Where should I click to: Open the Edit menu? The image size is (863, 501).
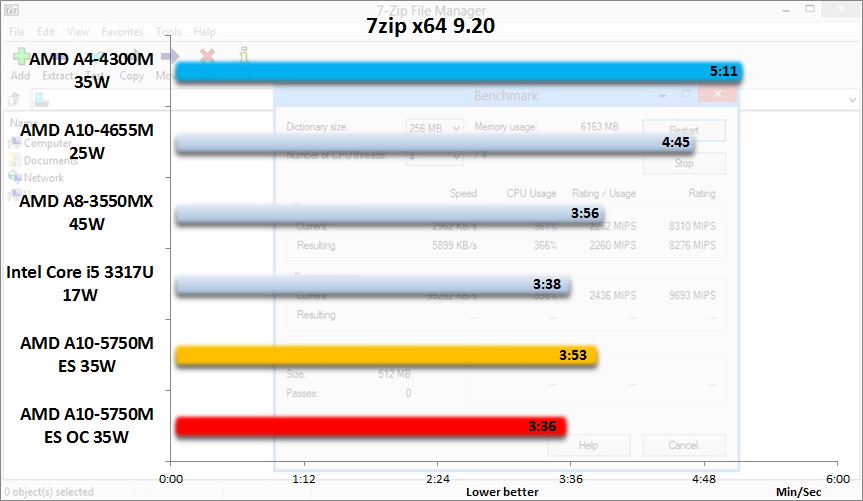(x=46, y=32)
